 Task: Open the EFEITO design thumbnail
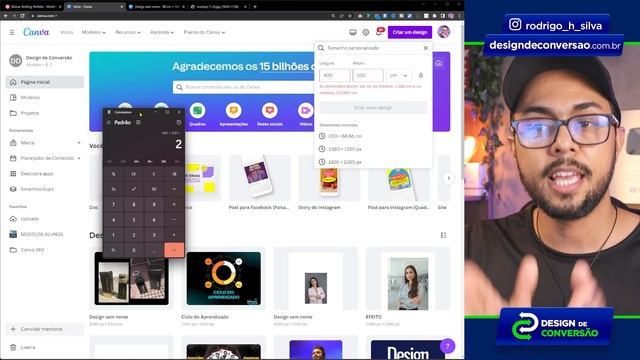click(x=408, y=278)
